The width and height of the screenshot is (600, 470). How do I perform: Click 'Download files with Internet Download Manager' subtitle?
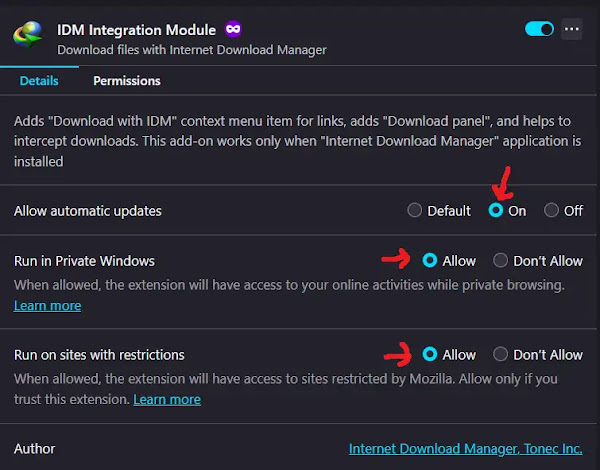(192, 50)
